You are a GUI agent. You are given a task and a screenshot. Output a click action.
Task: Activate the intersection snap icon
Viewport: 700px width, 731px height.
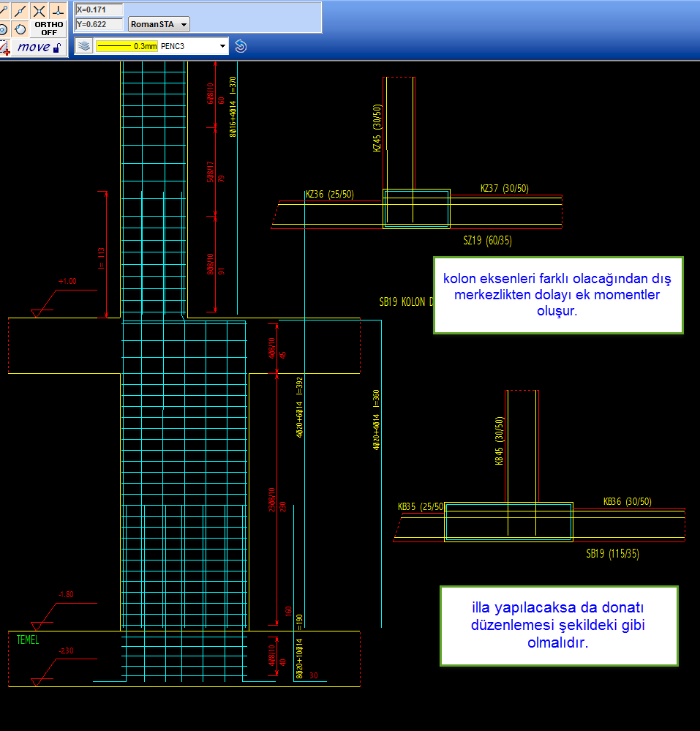click(39, 10)
